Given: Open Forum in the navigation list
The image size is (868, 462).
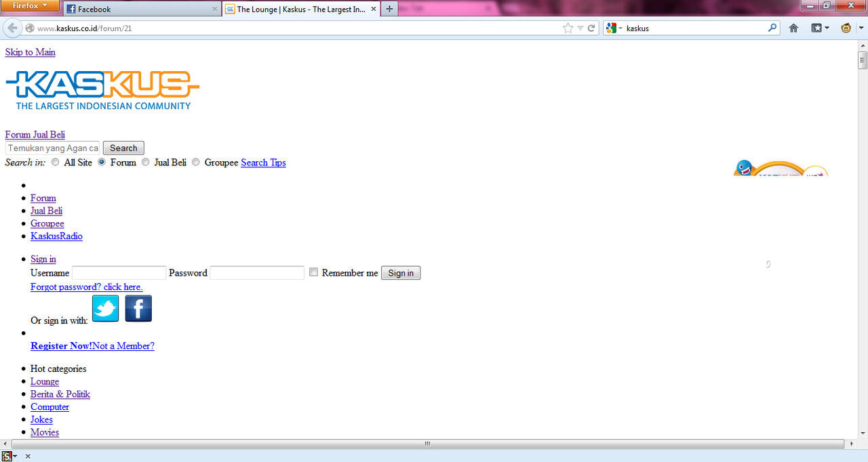Looking at the screenshot, I should tap(43, 198).
